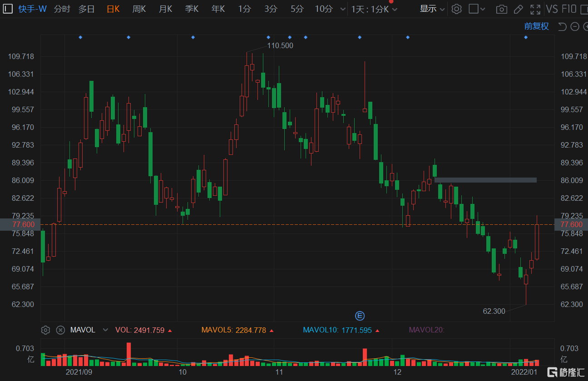Select the pencil drawing tool
The image size is (588, 381).
click(518, 9)
